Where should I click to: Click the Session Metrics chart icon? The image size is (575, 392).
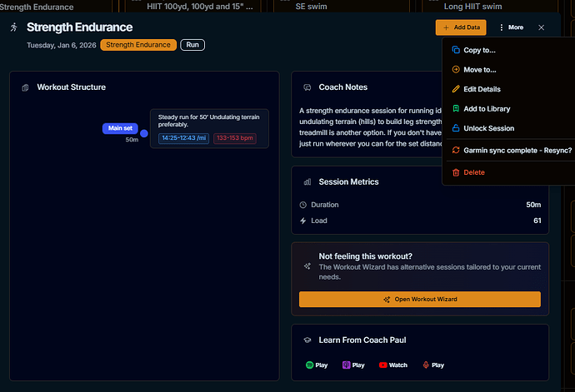(307, 181)
